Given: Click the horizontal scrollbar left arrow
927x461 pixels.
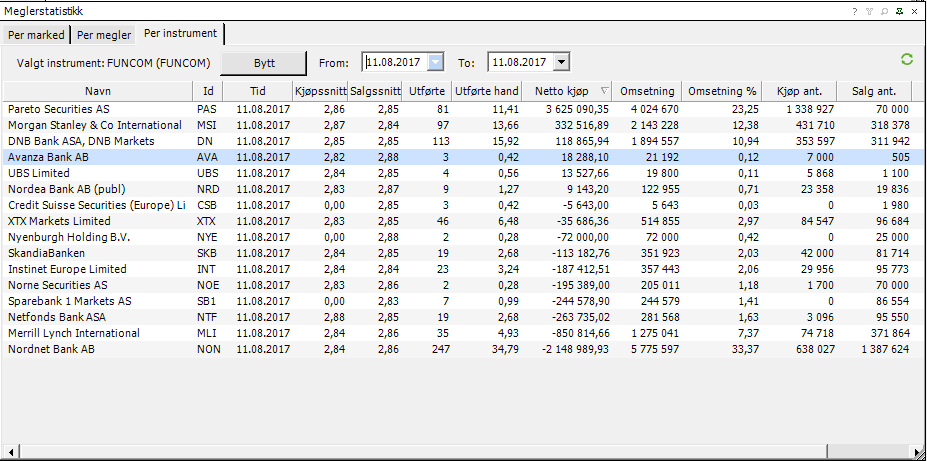Looking at the screenshot, I should click(x=11, y=451).
